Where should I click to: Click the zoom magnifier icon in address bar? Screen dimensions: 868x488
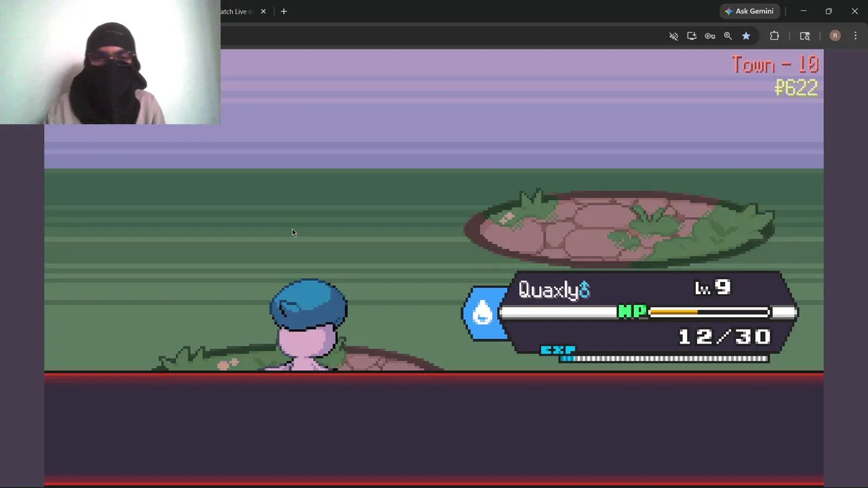(728, 36)
